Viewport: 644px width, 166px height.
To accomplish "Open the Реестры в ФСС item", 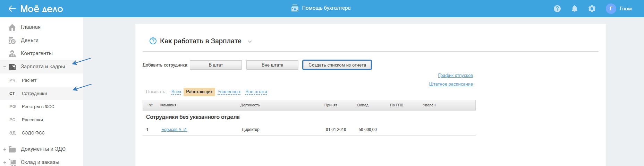I will 38,107.
